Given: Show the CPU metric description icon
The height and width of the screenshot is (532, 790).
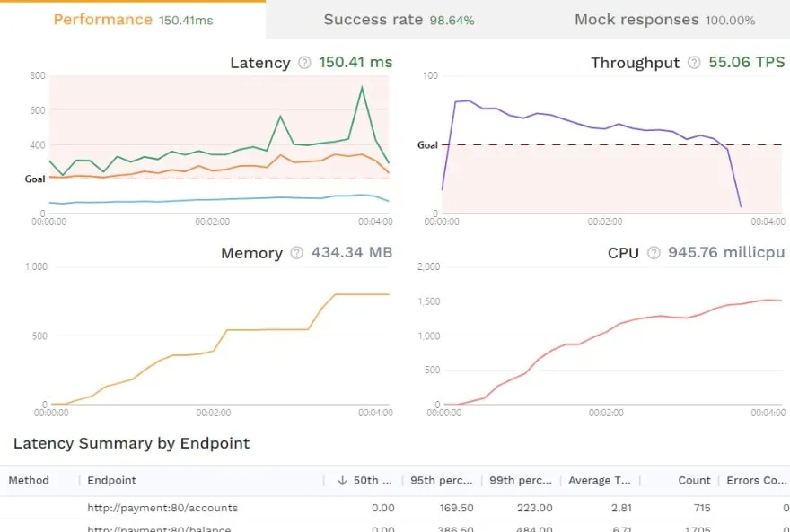Looking at the screenshot, I should (652, 253).
